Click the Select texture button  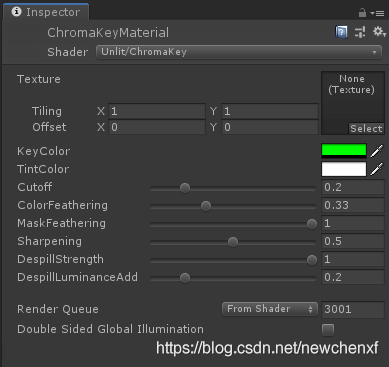point(366,129)
